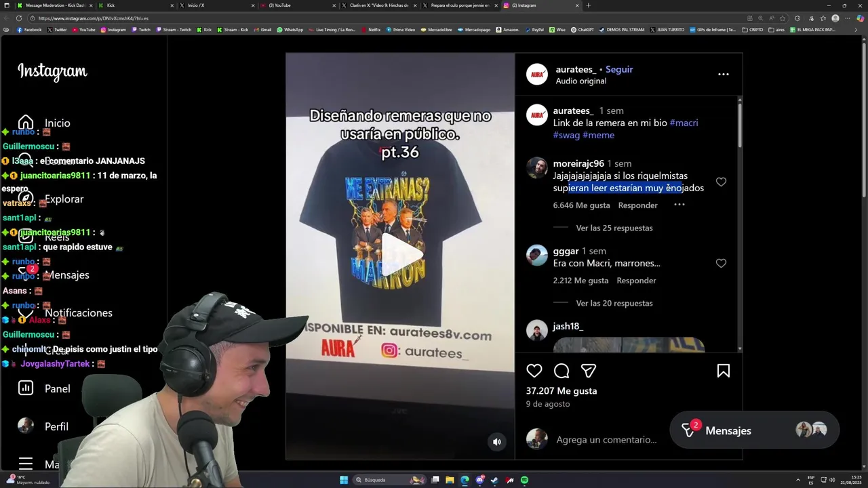Image resolution: width=868 pixels, height=488 pixels.
Task: Switch to the (3) YouTube tab
Action: 297,5
